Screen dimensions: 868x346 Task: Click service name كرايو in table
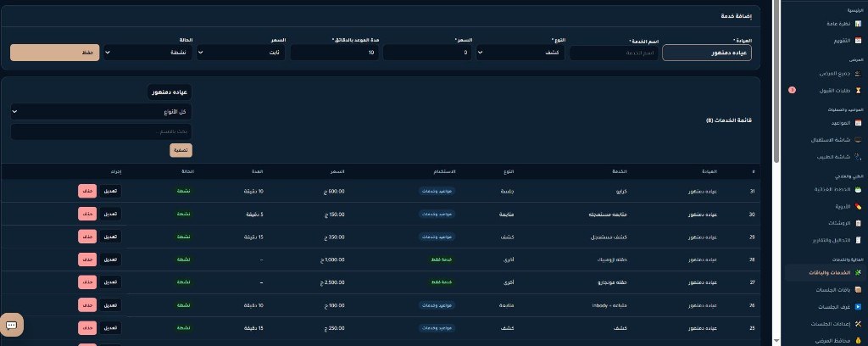pyautogui.click(x=620, y=192)
